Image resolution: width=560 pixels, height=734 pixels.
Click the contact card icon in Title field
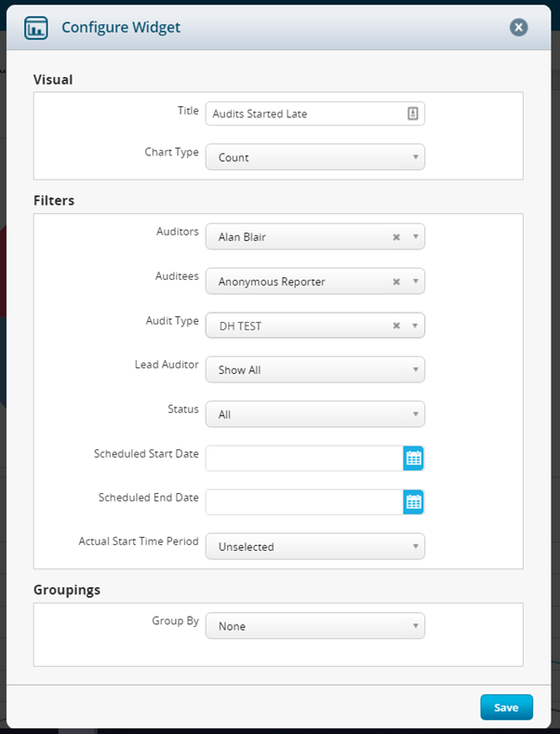tap(412, 113)
